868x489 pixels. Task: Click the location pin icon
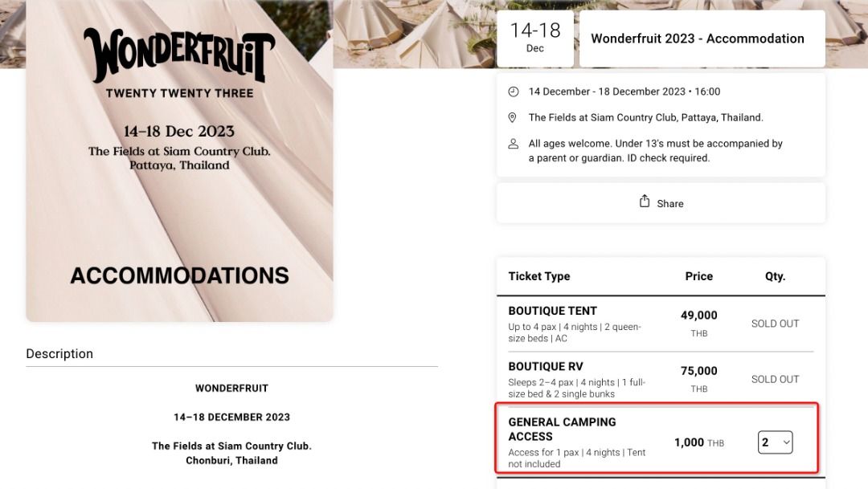pyautogui.click(x=514, y=117)
